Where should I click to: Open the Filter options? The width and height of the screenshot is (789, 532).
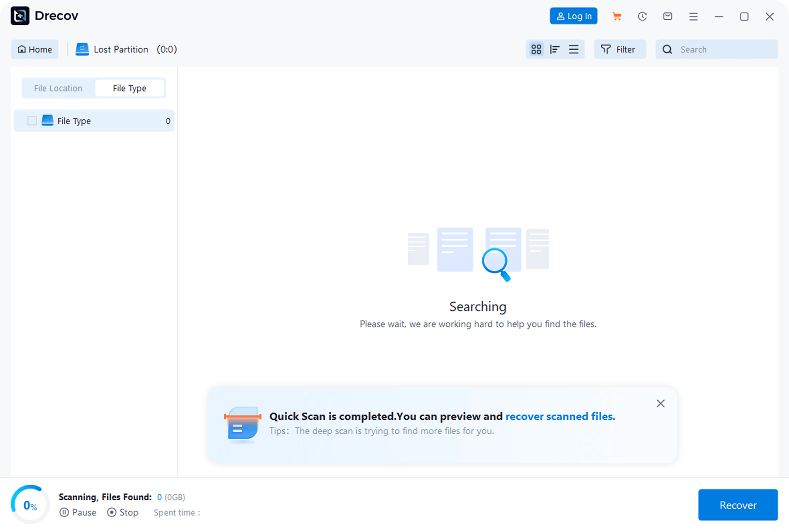619,49
